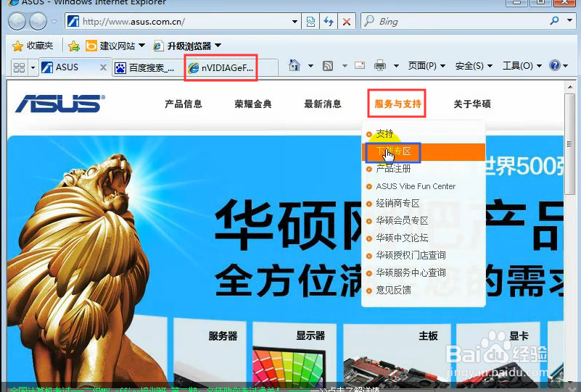581x392 pixels.
Task: Open recent pages dropdown beside navigation arrows
Action: (x=54, y=22)
